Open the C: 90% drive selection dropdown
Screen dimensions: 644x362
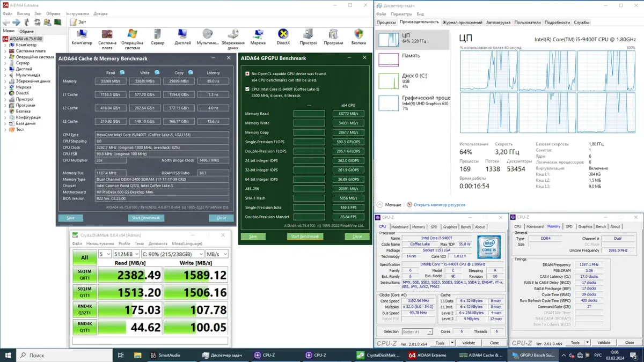172,254
